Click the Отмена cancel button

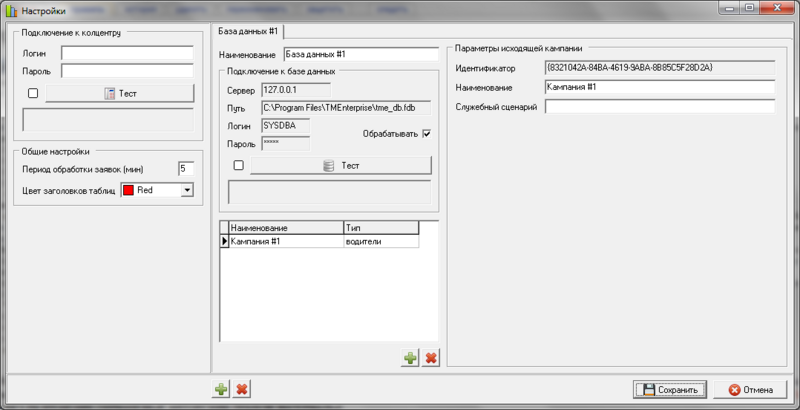(x=750, y=389)
